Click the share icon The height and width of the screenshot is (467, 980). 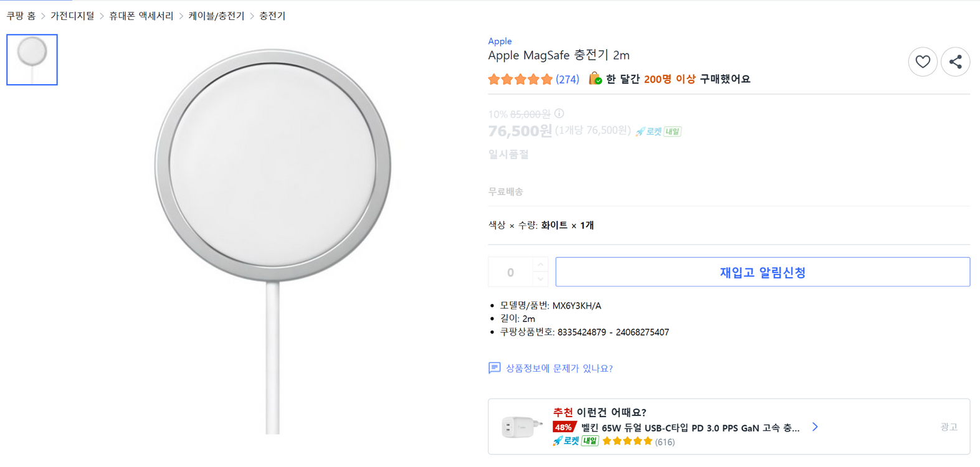(955, 62)
